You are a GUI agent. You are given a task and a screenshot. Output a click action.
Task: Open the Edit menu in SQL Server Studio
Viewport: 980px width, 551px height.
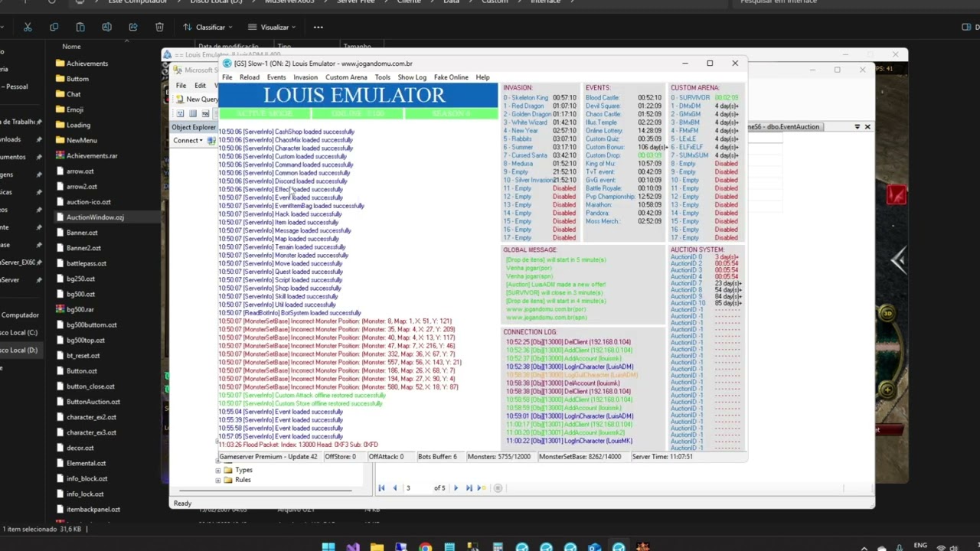(200, 86)
